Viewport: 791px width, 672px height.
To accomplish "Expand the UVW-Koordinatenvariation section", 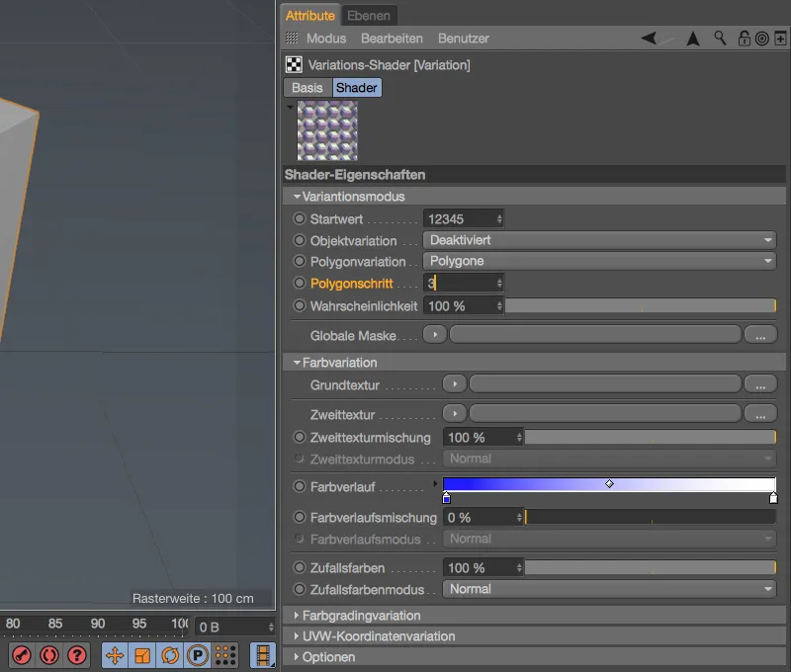I will coord(297,636).
